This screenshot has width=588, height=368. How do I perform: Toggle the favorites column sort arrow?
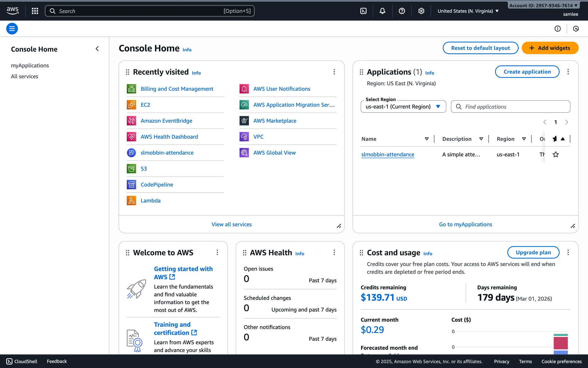(563, 139)
